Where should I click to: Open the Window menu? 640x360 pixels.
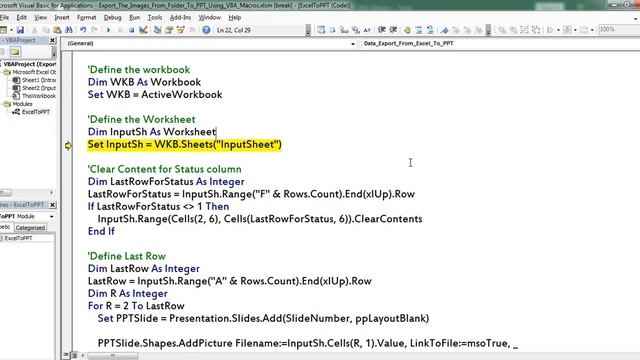[x=209, y=18]
